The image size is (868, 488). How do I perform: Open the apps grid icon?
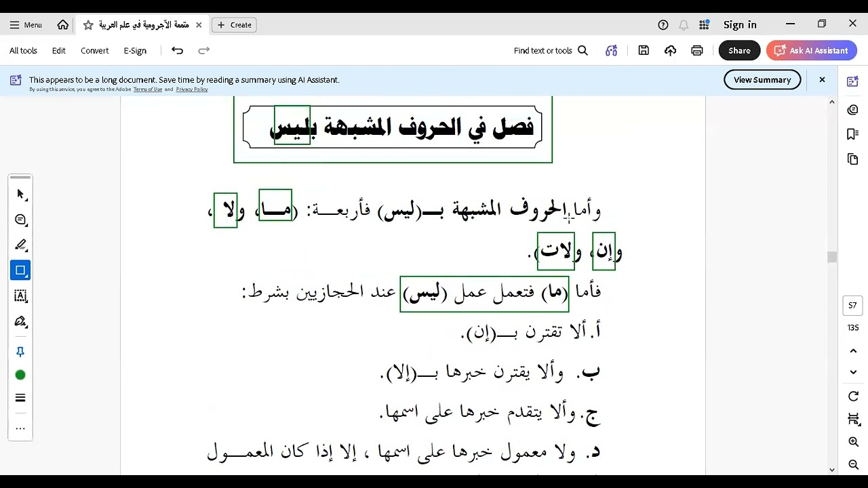[x=704, y=24]
